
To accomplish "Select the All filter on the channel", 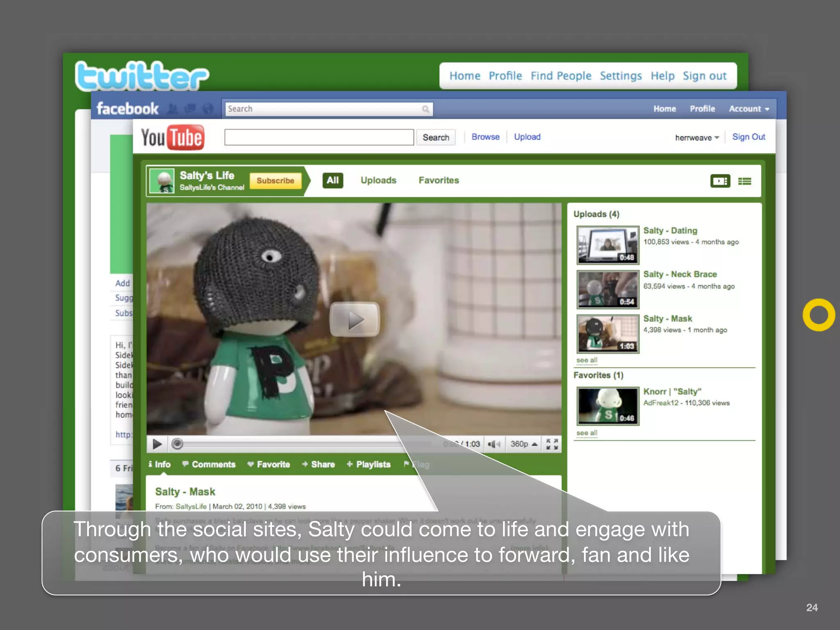I will pyautogui.click(x=333, y=180).
